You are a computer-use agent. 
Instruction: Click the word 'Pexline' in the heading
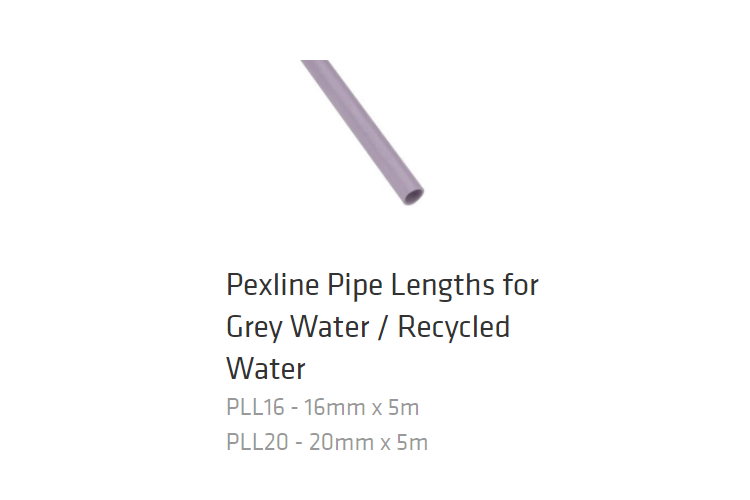pyautogui.click(x=273, y=285)
